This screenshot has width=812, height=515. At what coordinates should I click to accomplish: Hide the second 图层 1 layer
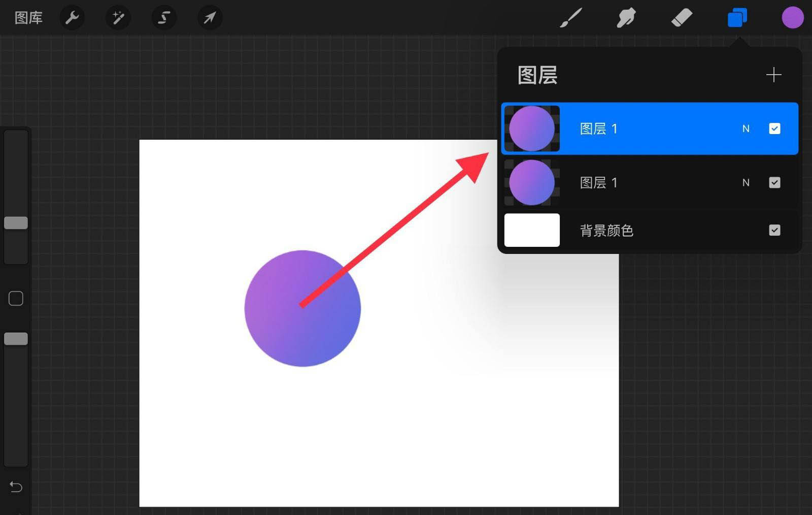[774, 182]
